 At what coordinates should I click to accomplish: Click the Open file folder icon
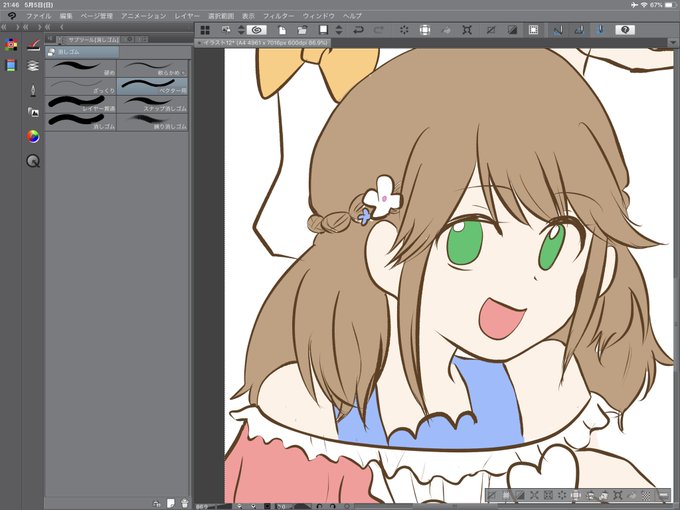pyautogui.click(x=302, y=30)
